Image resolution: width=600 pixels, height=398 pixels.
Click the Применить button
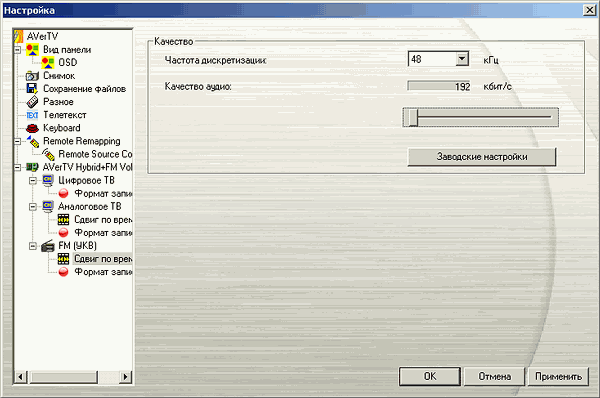point(558,377)
